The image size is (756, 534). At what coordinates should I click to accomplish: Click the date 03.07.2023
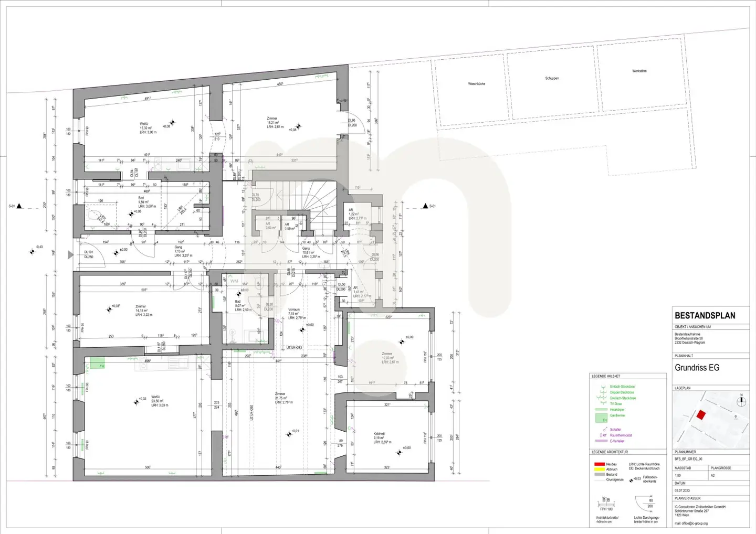(x=682, y=490)
